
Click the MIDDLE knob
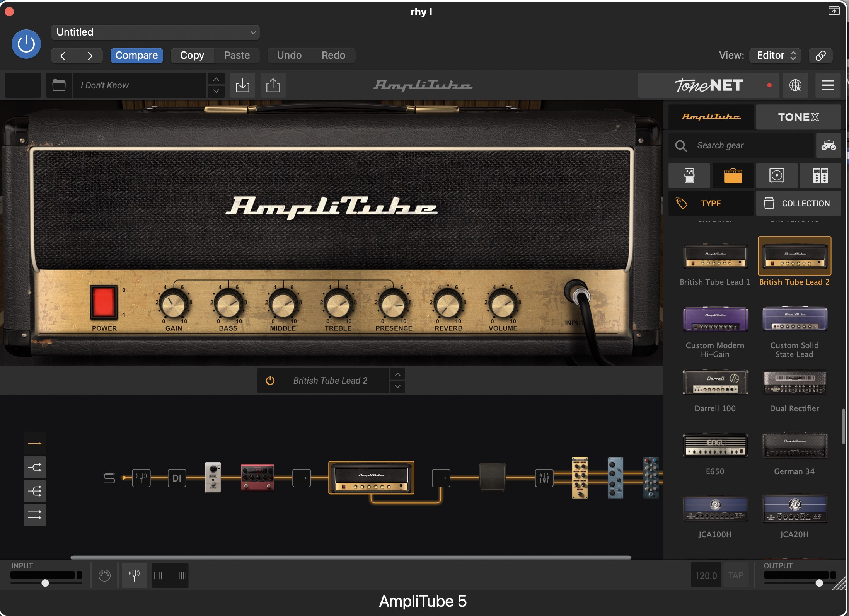283,305
